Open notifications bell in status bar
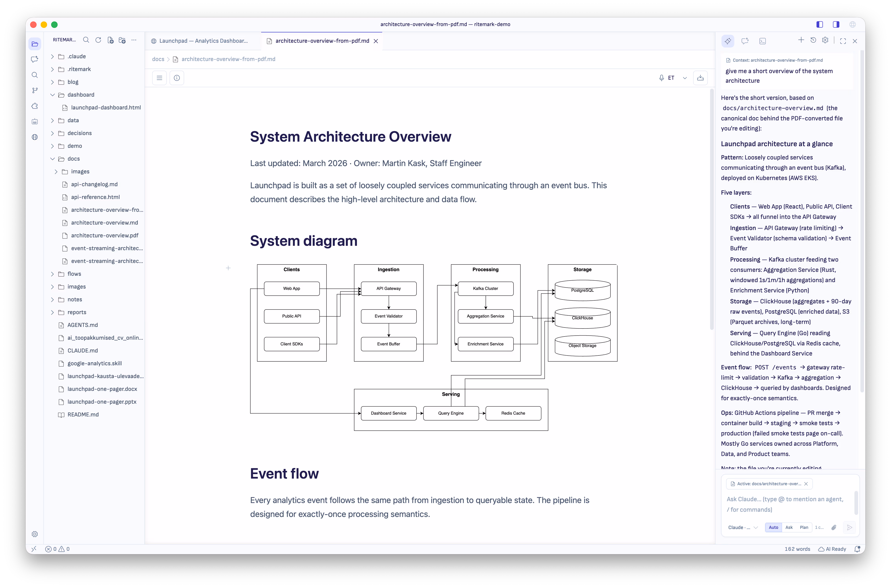The width and height of the screenshot is (891, 588). [x=857, y=549]
